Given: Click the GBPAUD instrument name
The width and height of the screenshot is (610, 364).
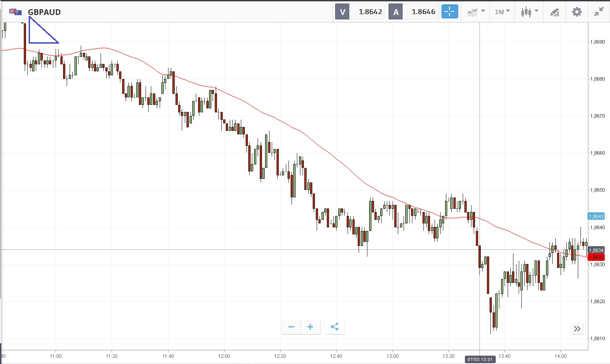Looking at the screenshot, I should click(44, 12).
